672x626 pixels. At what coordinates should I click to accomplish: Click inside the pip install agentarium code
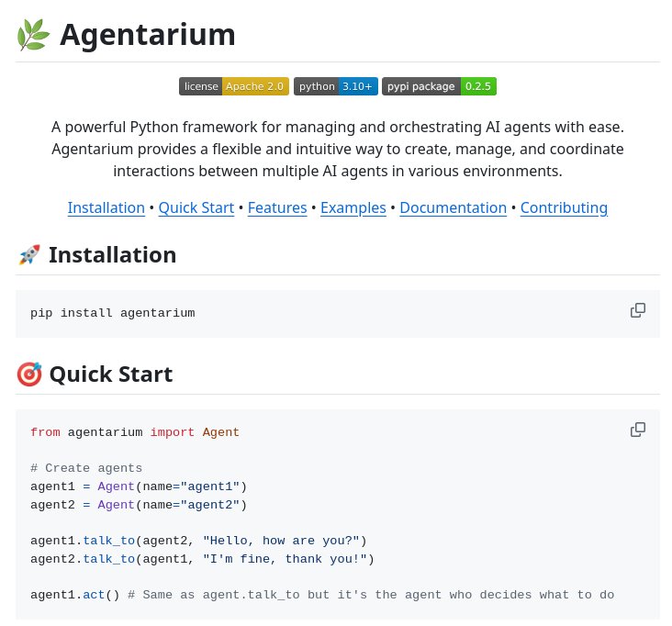click(112, 313)
